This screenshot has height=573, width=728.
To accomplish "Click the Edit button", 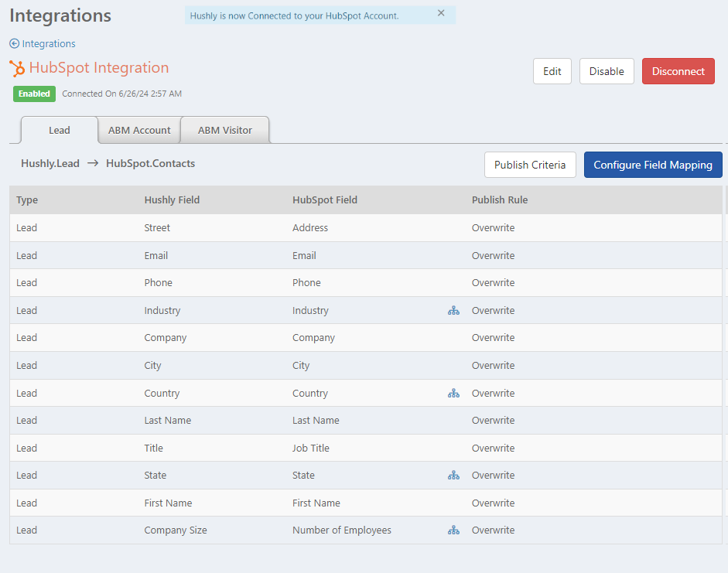I will click(552, 71).
